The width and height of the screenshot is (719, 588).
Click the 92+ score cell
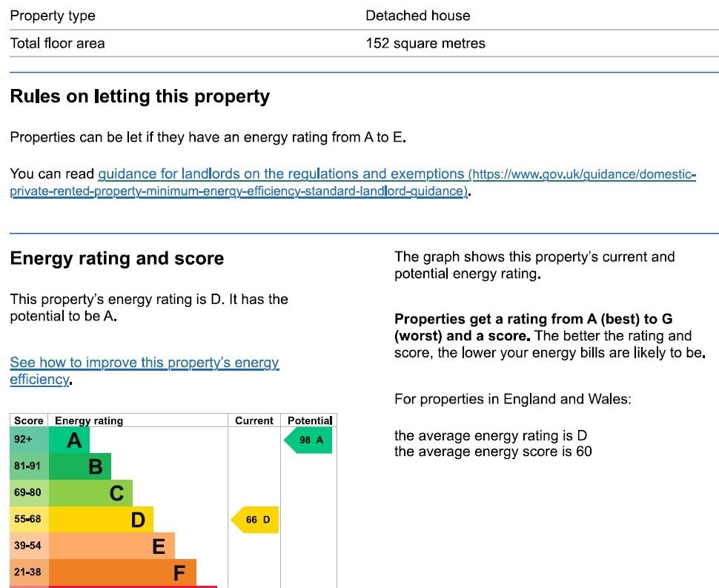[30, 440]
